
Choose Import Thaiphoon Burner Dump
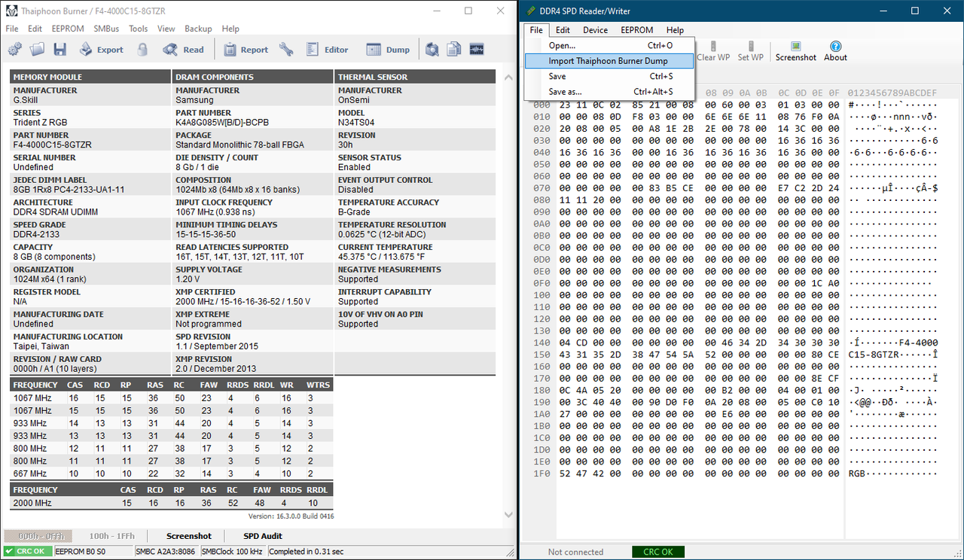pyautogui.click(x=609, y=61)
